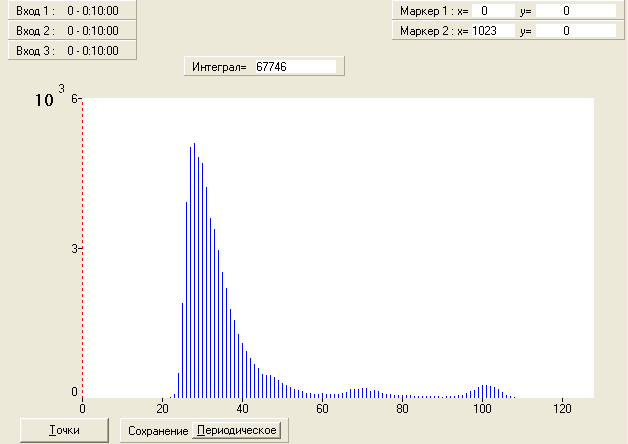
Task: Click the x-axis label 120
Action: coord(562,409)
